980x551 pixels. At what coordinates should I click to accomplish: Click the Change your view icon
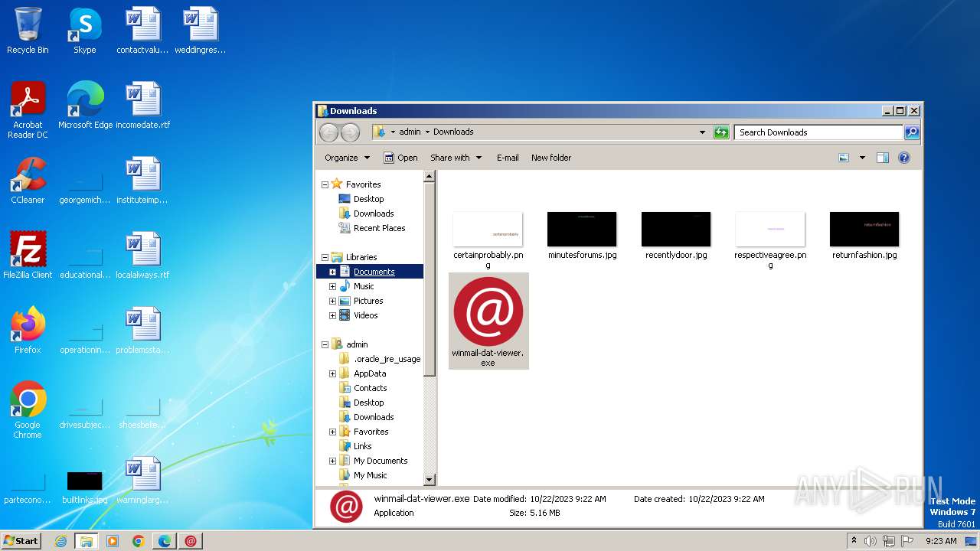[844, 158]
